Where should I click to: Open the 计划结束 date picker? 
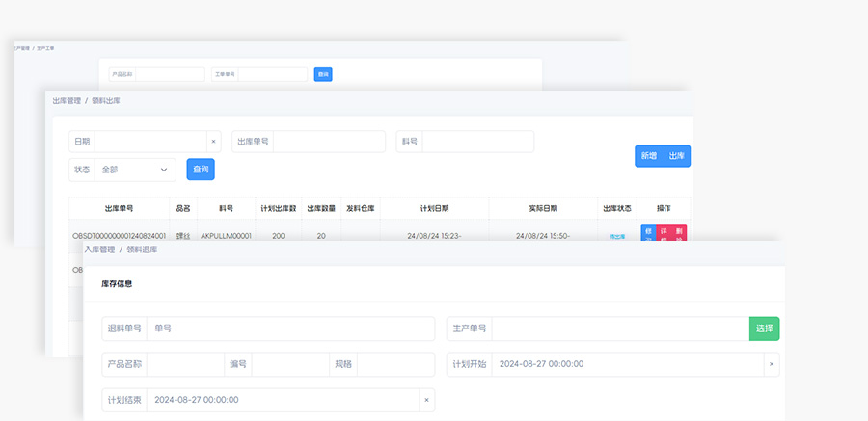[x=283, y=400]
